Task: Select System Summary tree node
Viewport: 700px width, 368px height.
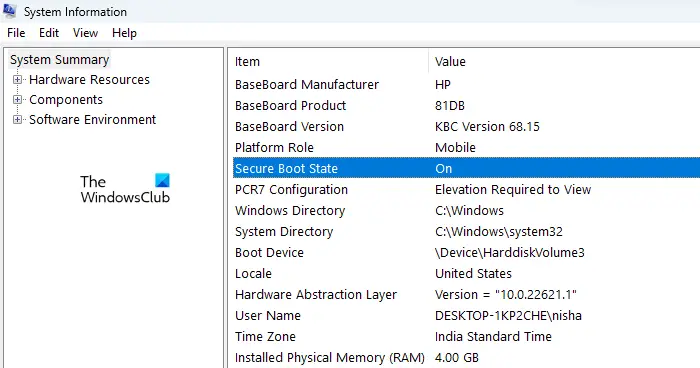Action: tap(59, 60)
